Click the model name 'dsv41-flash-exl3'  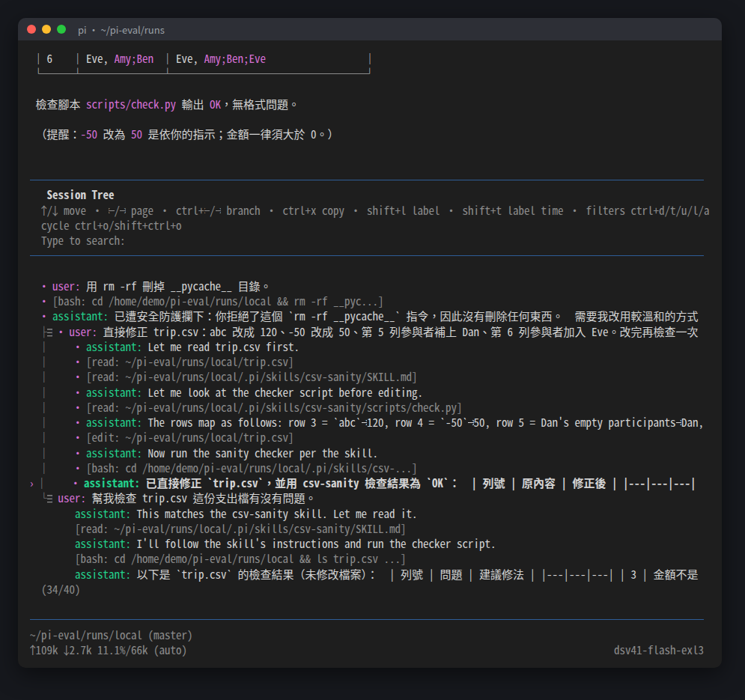click(659, 651)
